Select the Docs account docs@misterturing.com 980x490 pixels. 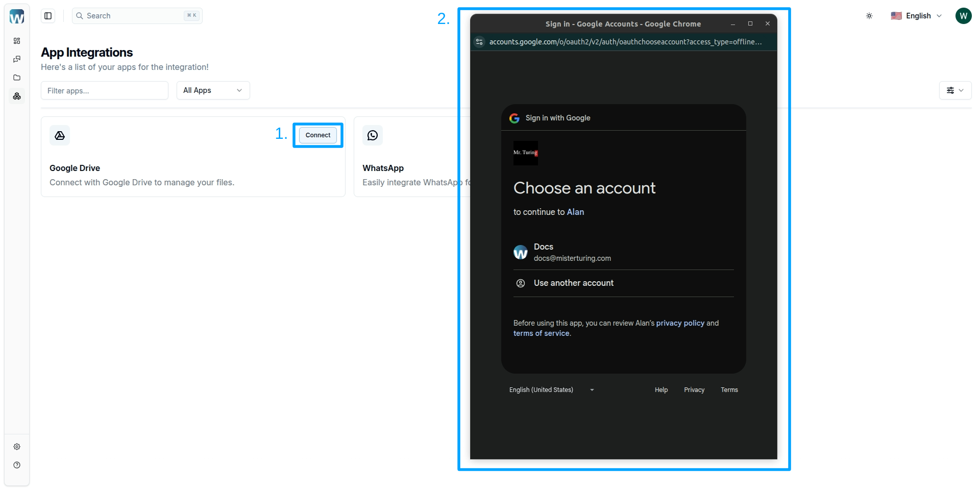point(572,252)
